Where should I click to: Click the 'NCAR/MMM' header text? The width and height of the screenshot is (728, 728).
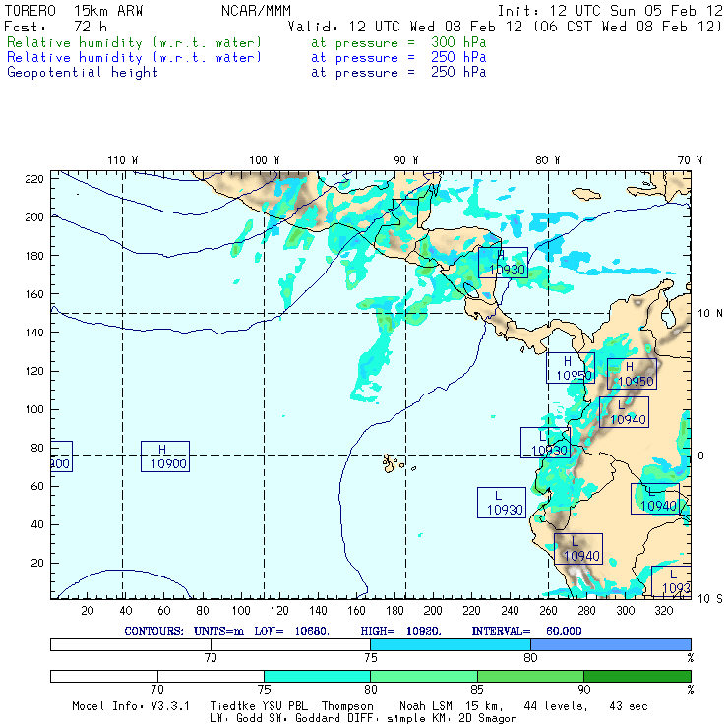(256, 11)
